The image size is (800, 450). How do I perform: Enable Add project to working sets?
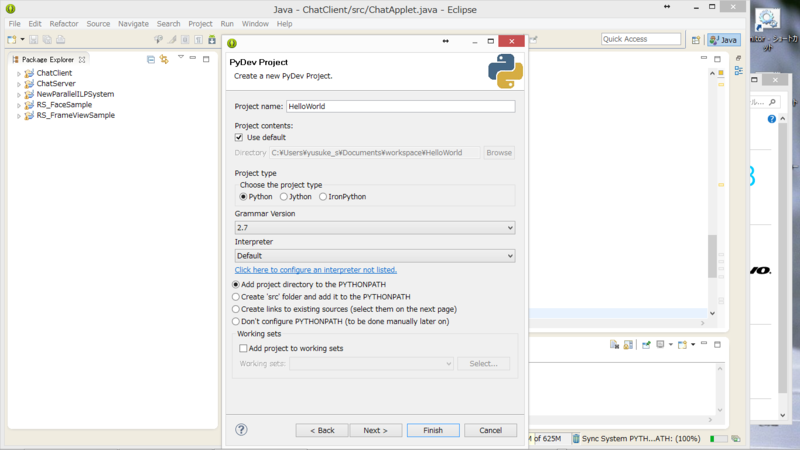pyautogui.click(x=243, y=348)
